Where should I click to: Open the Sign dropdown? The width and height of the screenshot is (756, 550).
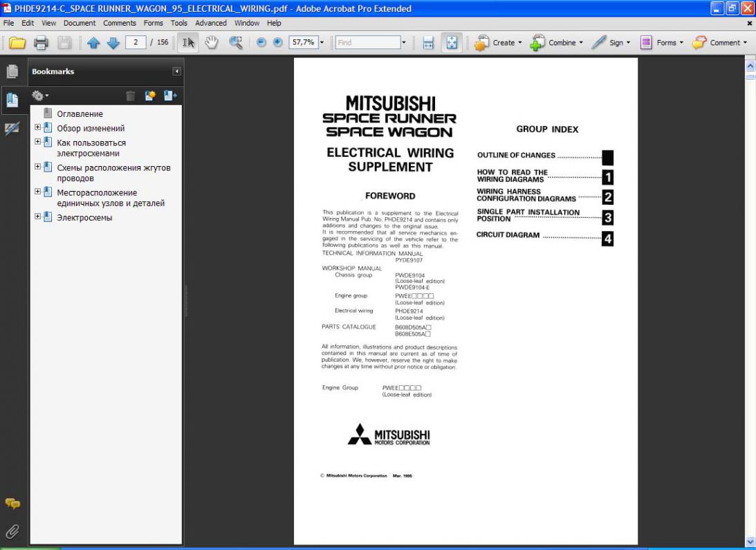coord(611,42)
